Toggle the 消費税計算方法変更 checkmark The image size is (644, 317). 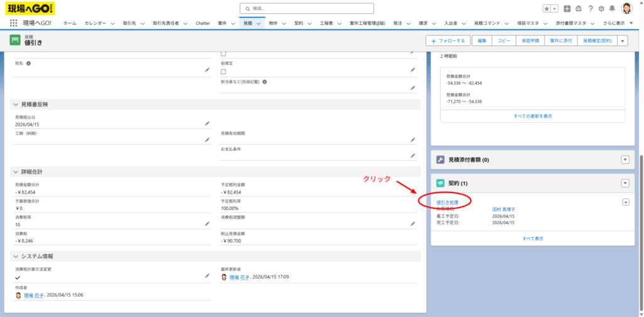coord(18,277)
